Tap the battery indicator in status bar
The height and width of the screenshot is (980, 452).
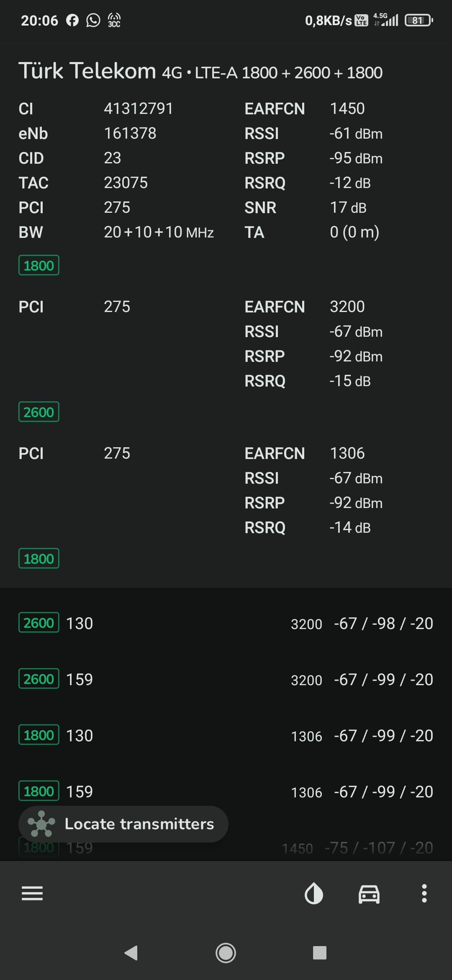419,20
